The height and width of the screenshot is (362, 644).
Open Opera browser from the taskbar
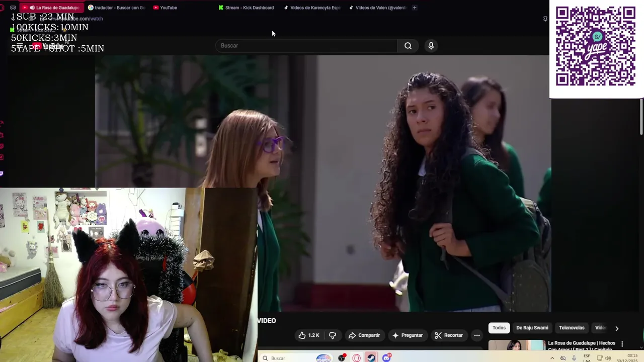pos(356,358)
